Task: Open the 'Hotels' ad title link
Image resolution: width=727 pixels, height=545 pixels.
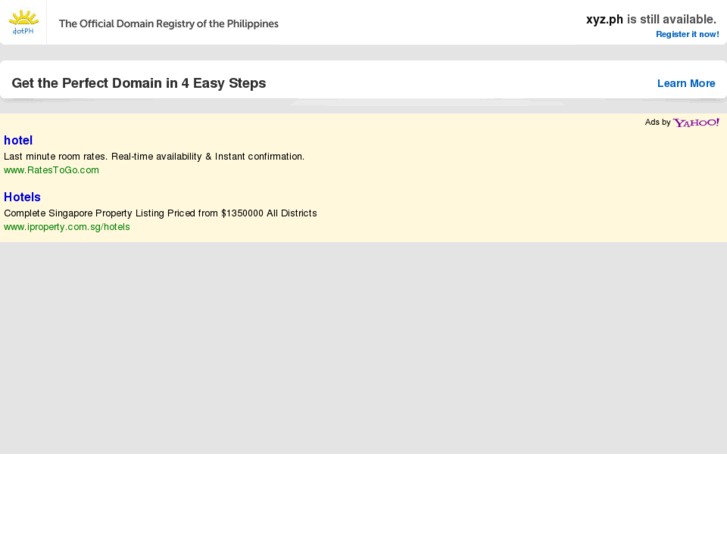Action: [22, 197]
